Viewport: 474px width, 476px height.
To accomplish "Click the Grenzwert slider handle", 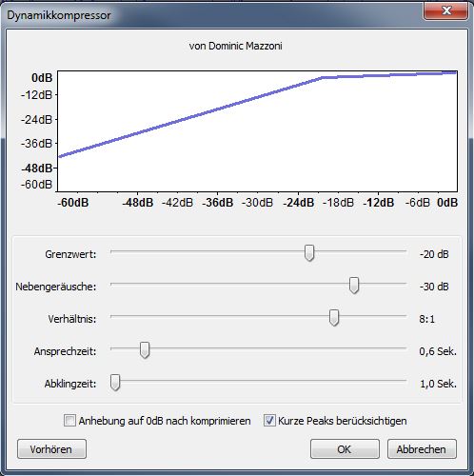I will point(309,253).
